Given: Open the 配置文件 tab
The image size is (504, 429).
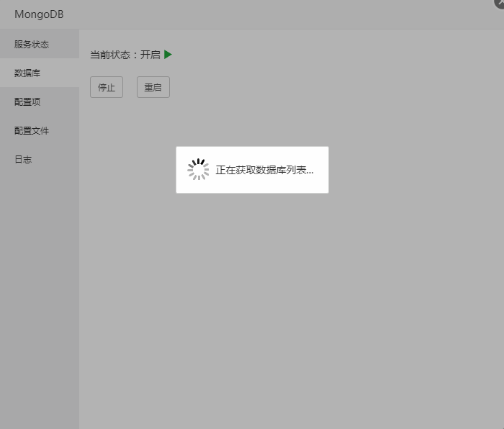Looking at the screenshot, I should (x=39, y=130).
